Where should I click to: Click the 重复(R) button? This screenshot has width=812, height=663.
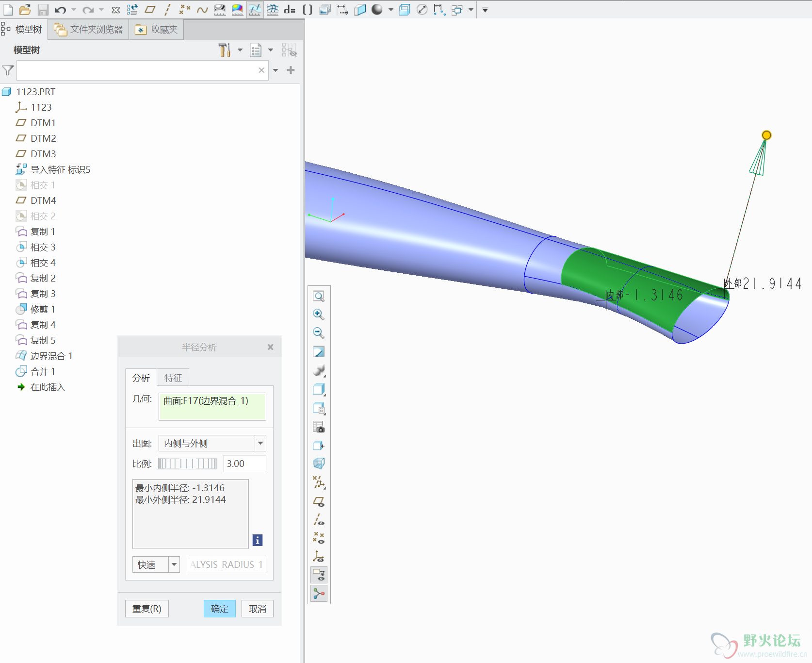coord(147,609)
